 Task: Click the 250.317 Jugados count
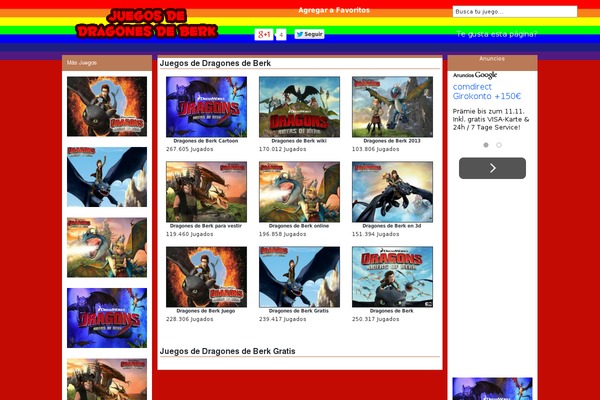click(375, 319)
